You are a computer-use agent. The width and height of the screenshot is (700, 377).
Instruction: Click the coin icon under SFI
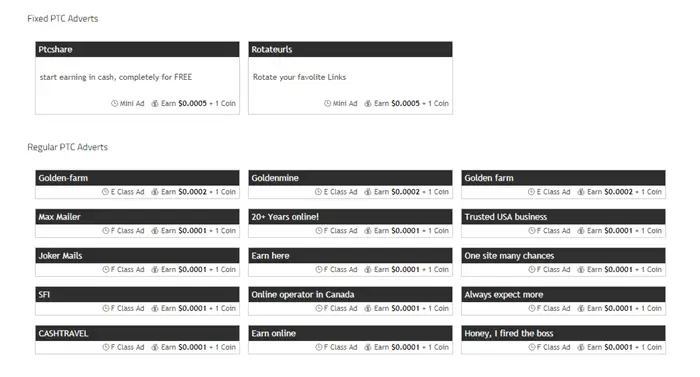pos(155,308)
